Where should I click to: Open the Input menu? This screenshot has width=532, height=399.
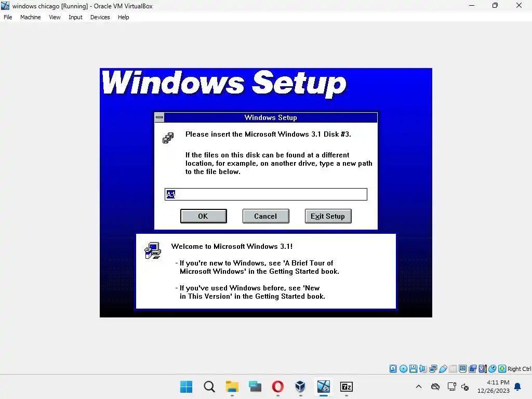[x=75, y=17]
